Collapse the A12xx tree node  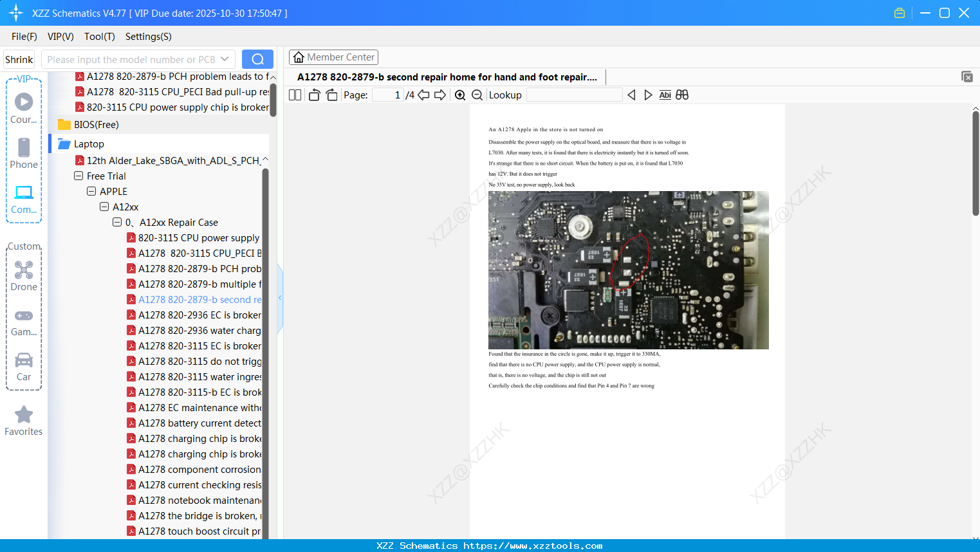104,207
